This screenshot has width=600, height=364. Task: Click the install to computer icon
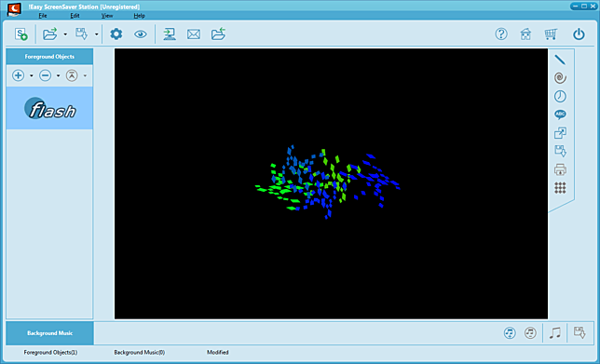(x=170, y=34)
